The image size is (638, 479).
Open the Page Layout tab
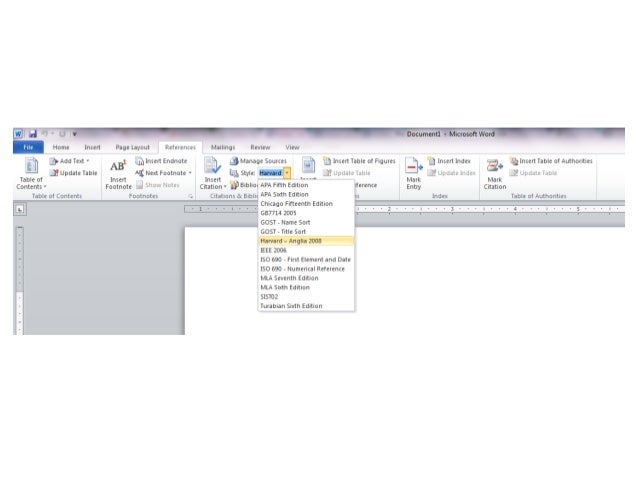click(133, 147)
